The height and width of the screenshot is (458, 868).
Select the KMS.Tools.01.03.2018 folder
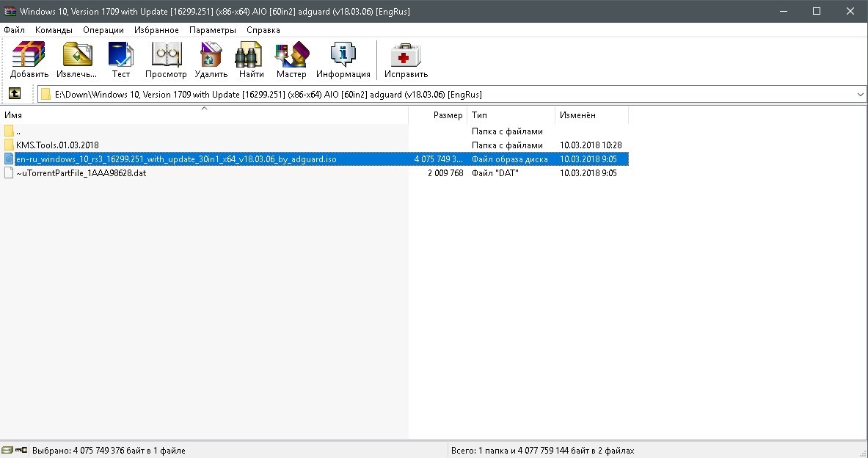(x=57, y=145)
